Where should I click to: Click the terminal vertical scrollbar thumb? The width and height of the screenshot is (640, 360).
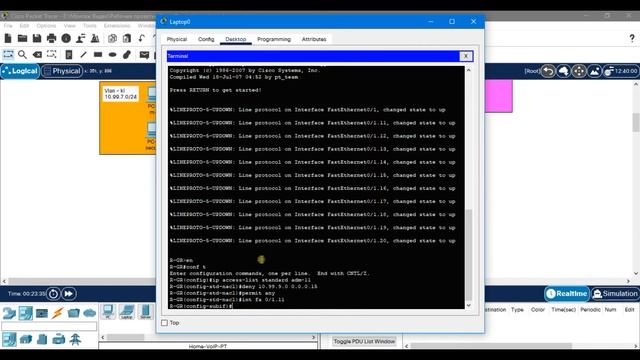coord(469,255)
